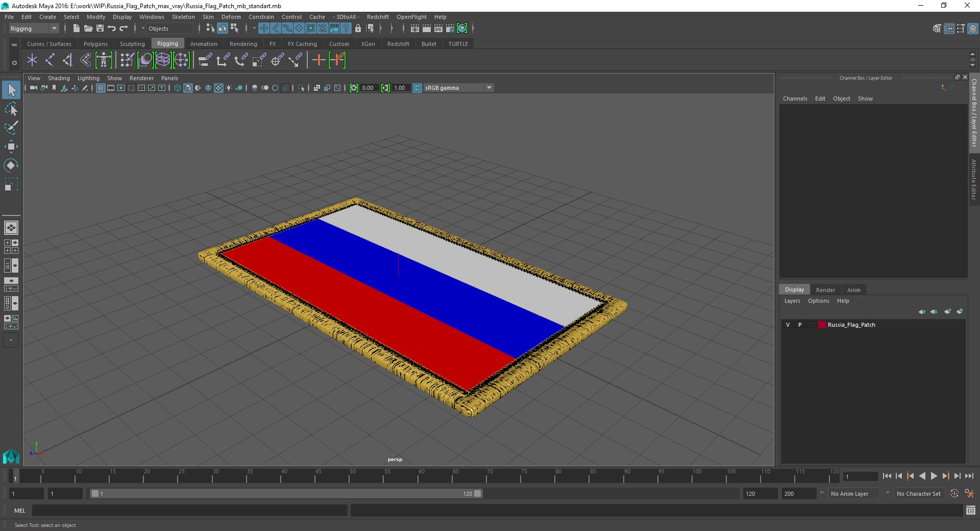Click the Create Locator shelf icon
This screenshot has width=980, height=531.
(x=32, y=60)
